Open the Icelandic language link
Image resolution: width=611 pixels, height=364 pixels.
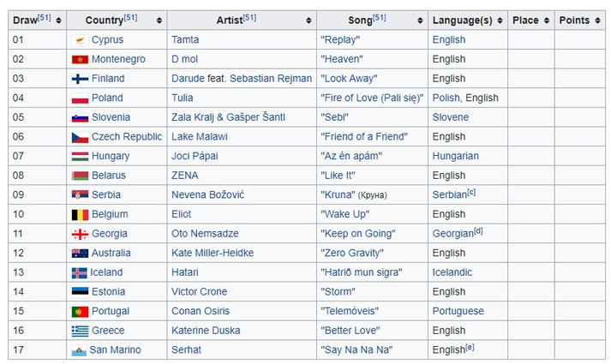[452, 272]
